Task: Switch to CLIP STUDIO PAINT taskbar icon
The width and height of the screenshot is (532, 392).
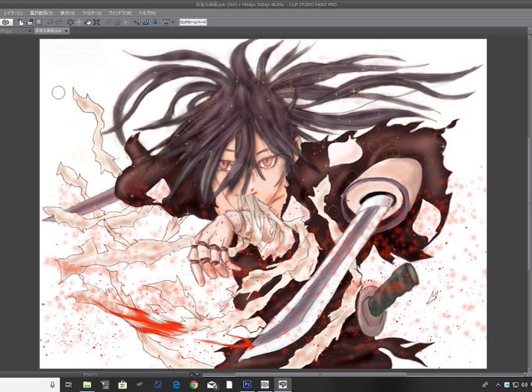Action: (282, 384)
